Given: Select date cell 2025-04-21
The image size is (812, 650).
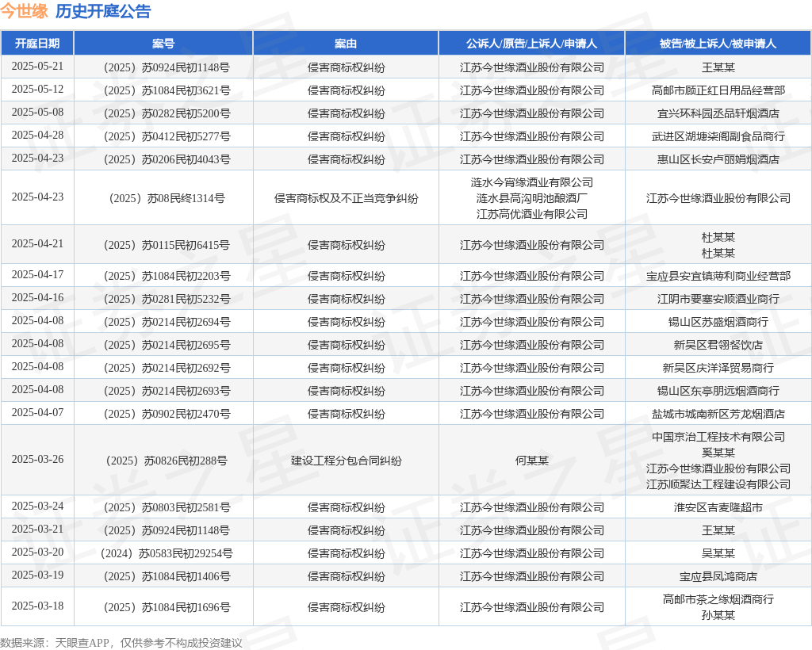Looking at the screenshot, I should coord(37,244).
